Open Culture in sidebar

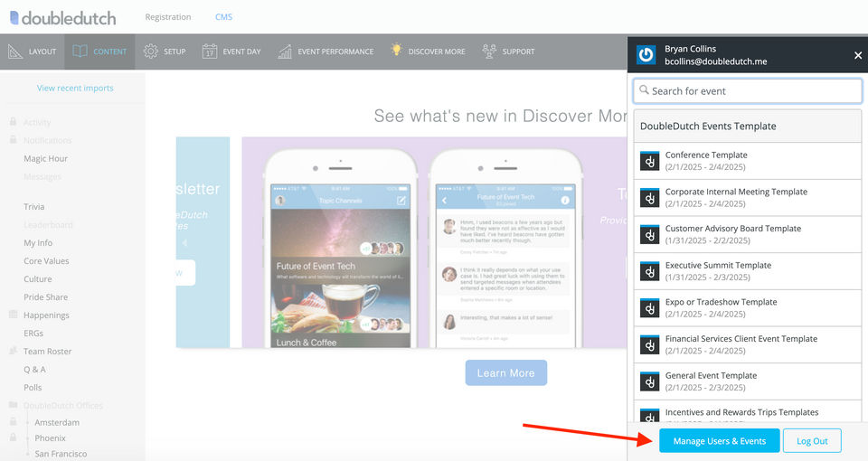(38, 279)
